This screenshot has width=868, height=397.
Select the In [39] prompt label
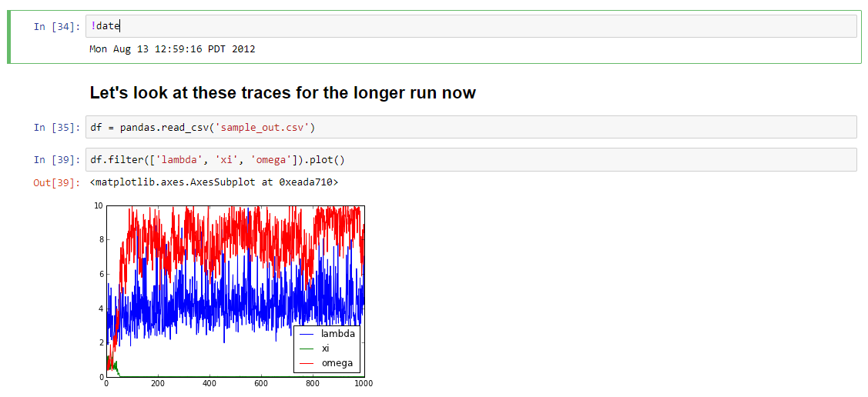pos(56,160)
